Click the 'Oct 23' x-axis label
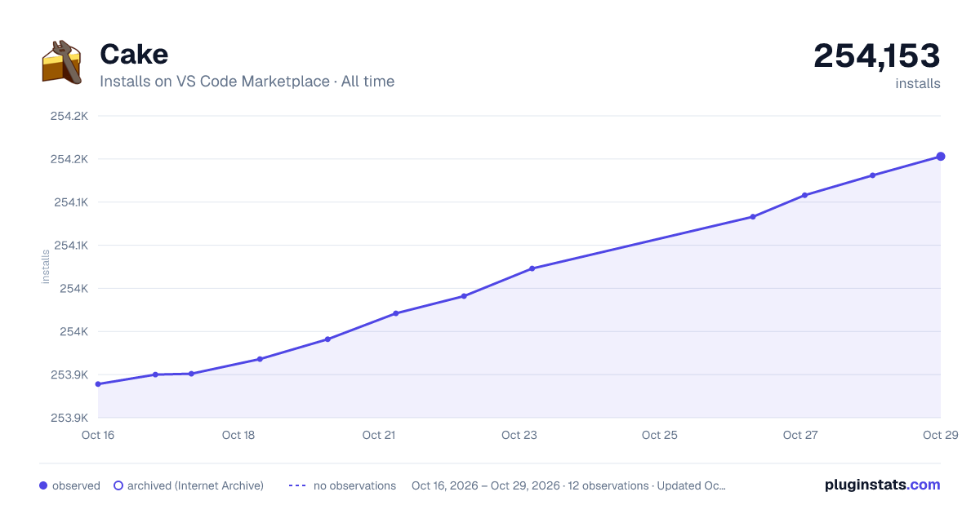980x514 pixels. pos(519,435)
